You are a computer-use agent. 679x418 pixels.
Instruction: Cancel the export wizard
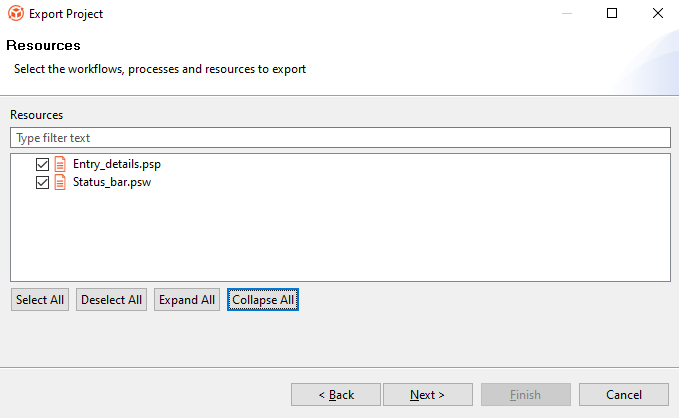(624, 395)
